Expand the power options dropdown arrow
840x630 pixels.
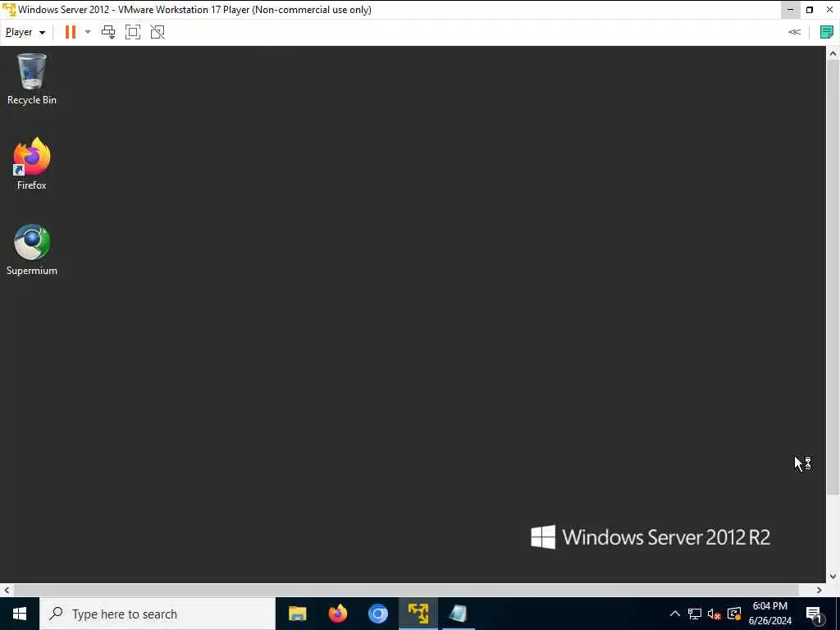pos(88,32)
